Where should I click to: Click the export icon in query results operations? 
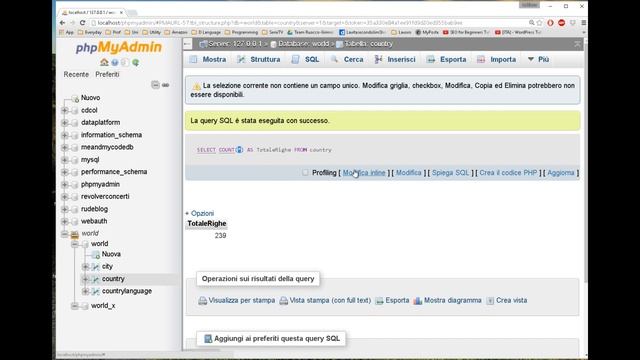(379, 301)
